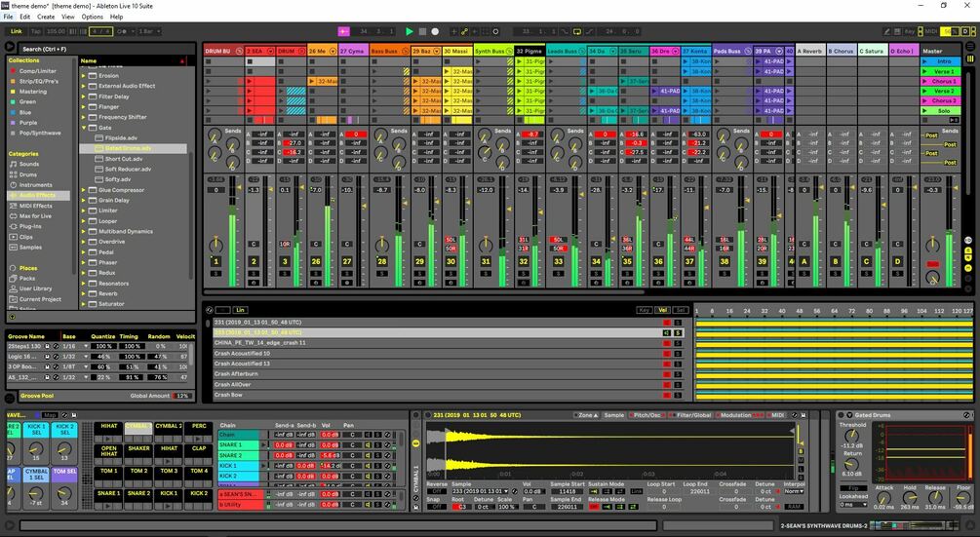Mute SNARE 1 chain speaker icon
The image size is (980, 537).
[368, 445]
